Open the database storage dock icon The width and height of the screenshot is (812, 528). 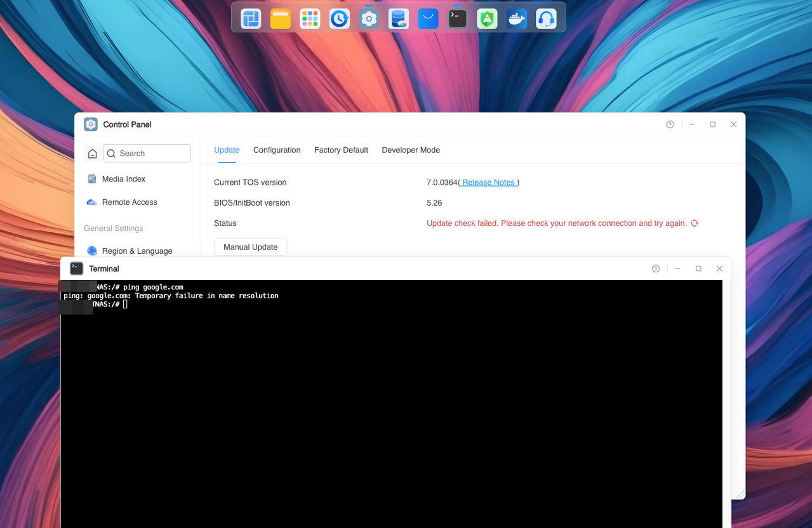coord(399,19)
